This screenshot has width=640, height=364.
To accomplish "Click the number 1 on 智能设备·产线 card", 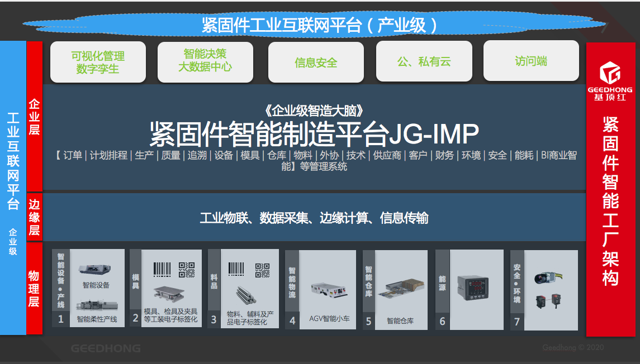I will (61, 319).
